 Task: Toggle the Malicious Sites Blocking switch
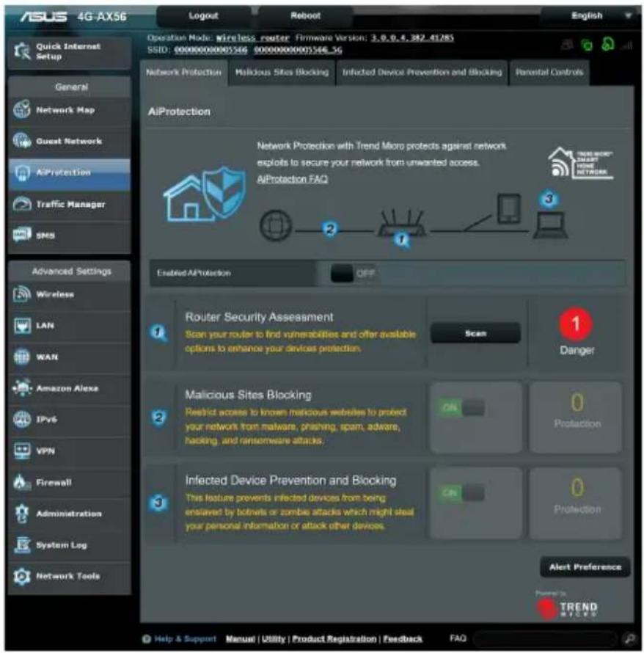(461, 407)
